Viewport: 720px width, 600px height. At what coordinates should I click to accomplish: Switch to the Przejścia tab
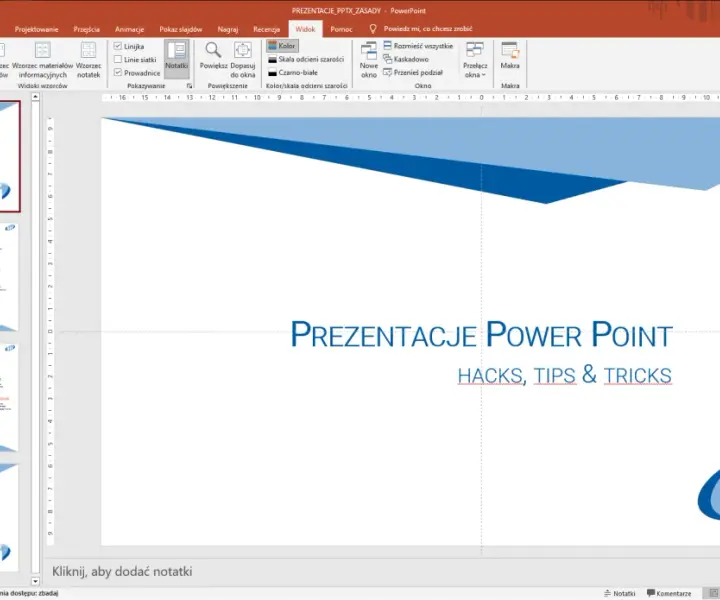pyautogui.click(x=86, y=29)
